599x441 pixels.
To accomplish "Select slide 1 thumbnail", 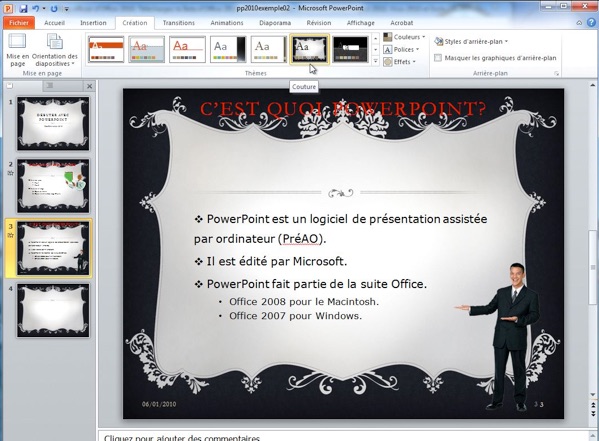I will (x=53, y=123).
